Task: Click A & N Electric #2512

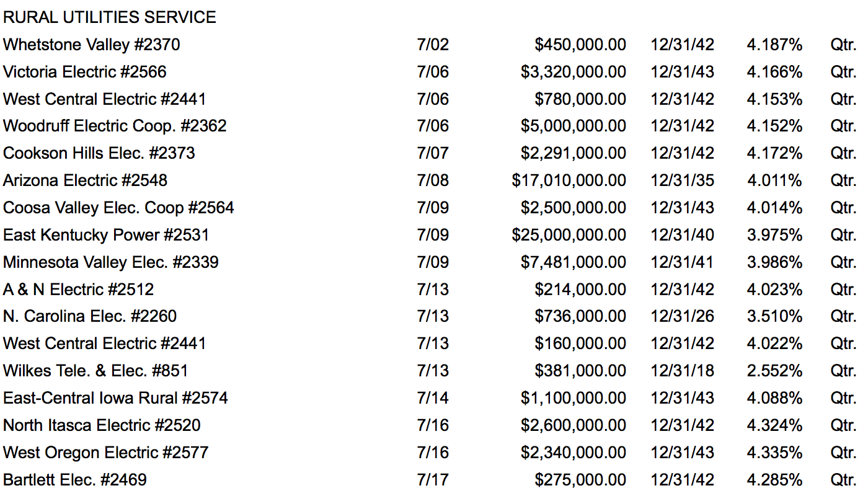Action: [79, 290]
